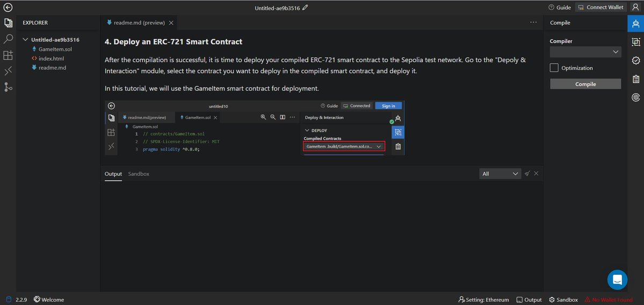Clear the output with broom icon
The height and width of the screenshot is (305, 644).
point(527,173)
